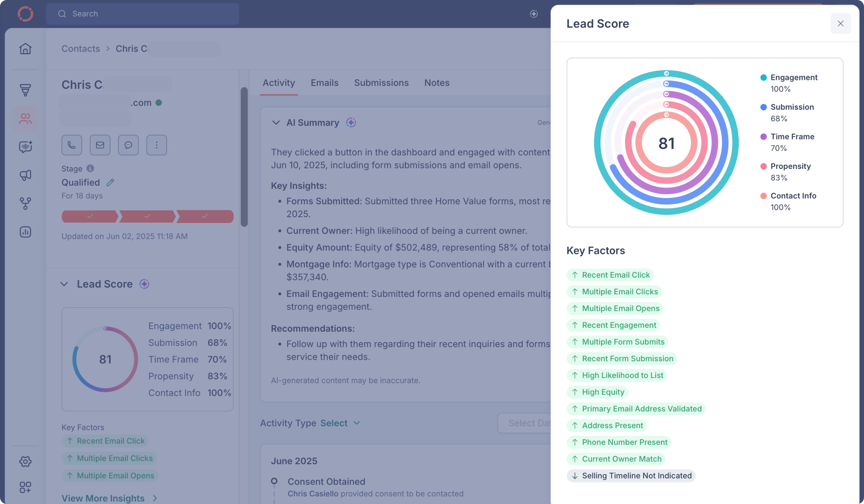The image size is (864, 504).
Task: Click the Primary Email Address Validated factor
Action: click(x=636, y=409)
